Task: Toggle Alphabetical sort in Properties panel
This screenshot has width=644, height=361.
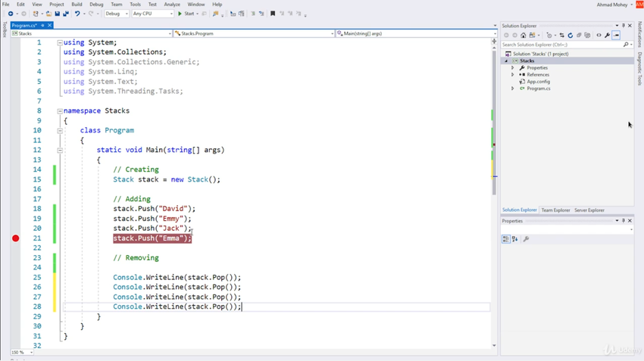Action: pos(514,238)
